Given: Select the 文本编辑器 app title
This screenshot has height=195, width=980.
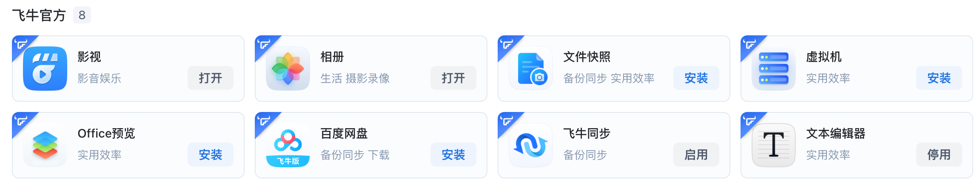Looking at the screenshot, I should (836, 134).
